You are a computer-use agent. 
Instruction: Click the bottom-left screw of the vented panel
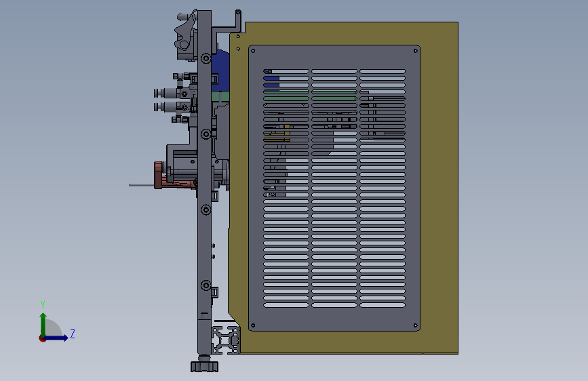click(253, 325)
